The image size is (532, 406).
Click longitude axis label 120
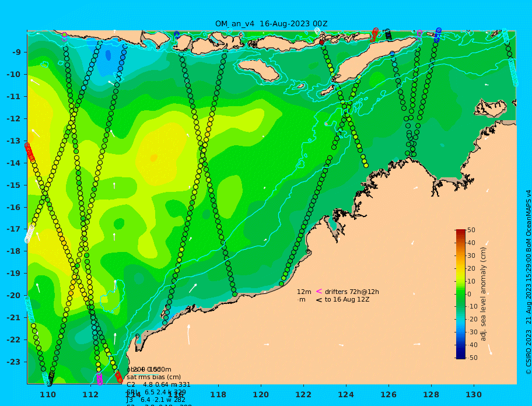(261, 394)
